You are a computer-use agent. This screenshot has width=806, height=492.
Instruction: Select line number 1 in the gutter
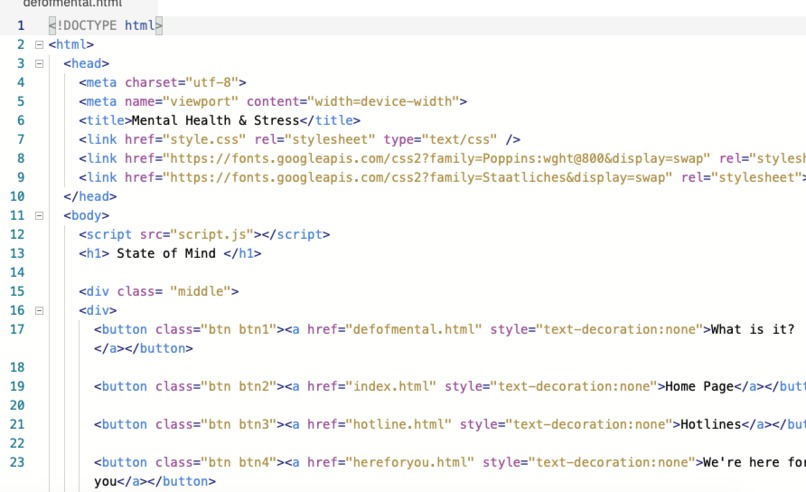tap(21, 26)
